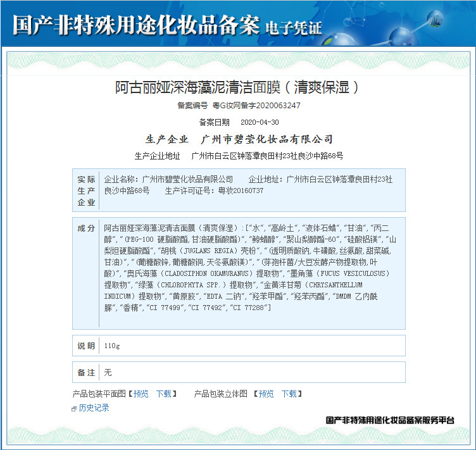Click ingredient text CI 77499
Screen dimensions: 476x450
coord(165,308)
